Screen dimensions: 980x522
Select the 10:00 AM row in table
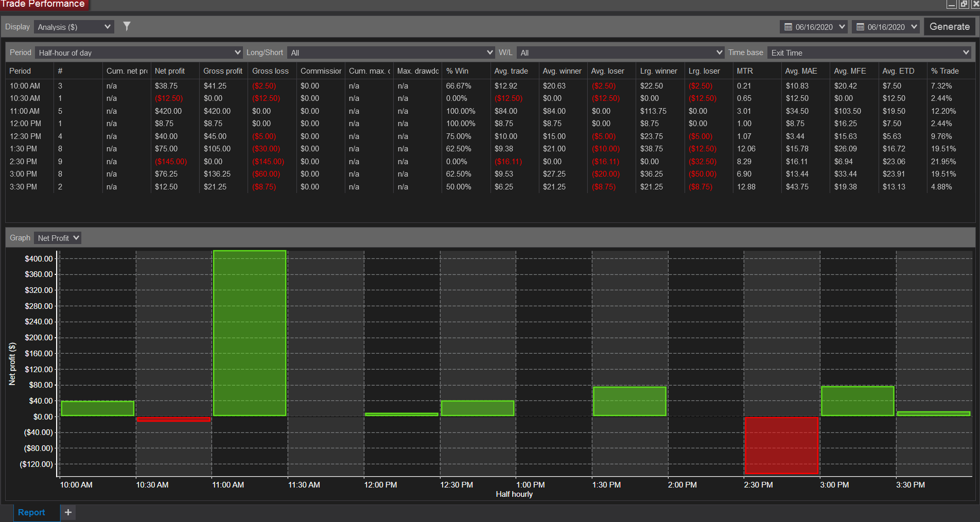(490, 86)
